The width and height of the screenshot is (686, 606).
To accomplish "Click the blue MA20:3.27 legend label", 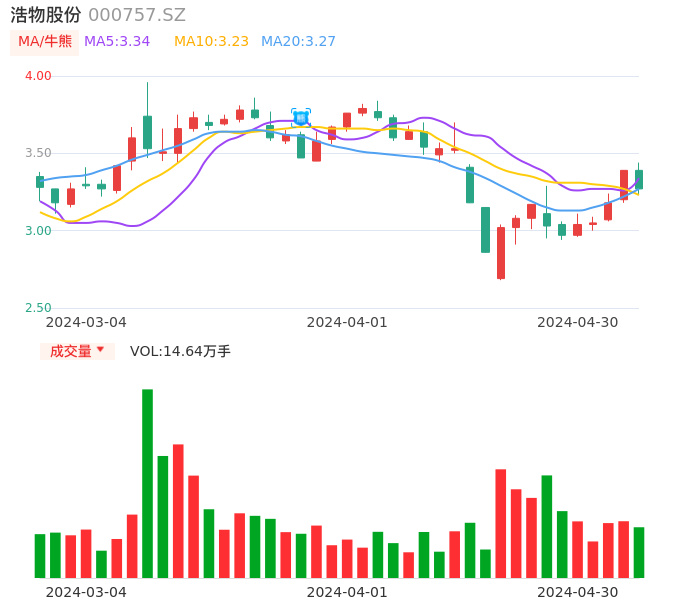I will (298, 42).
